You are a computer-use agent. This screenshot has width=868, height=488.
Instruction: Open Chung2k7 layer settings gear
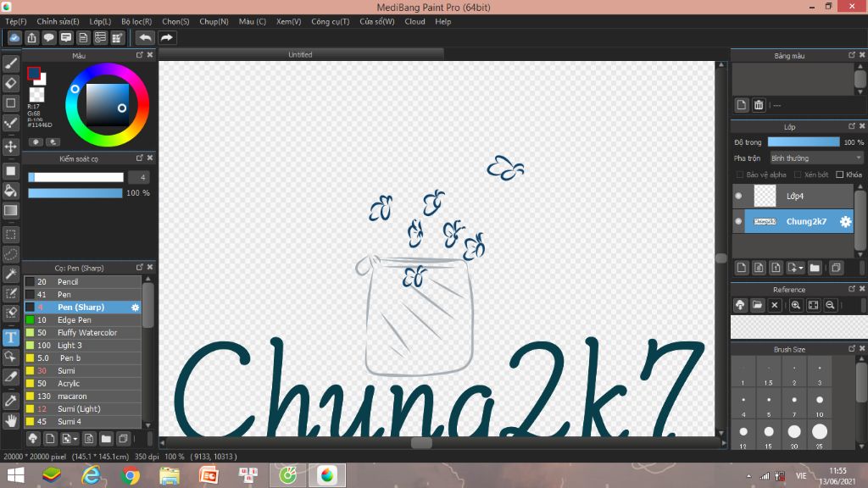[x=845, y=221]
